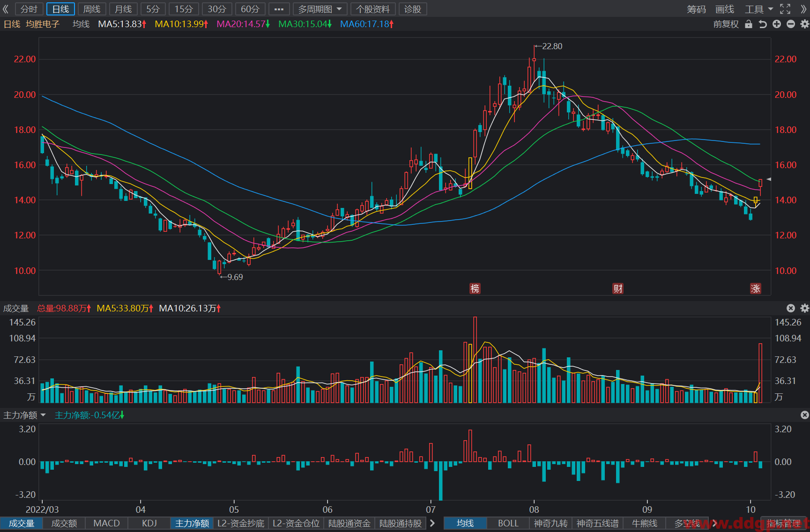The height and width of the screenshot is (532, 810).
Task: Open the 筹码 chip distribution view
Action: pos(696,9)
